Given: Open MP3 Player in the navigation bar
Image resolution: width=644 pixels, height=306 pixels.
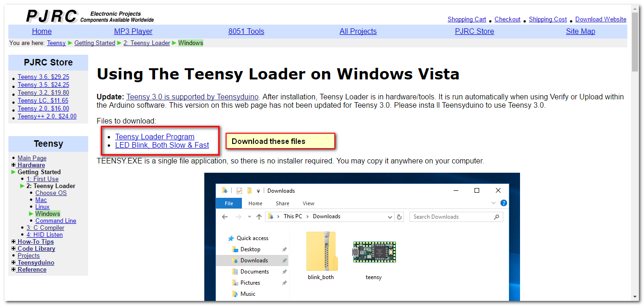Looking at the screenshot, I should 133,32.
